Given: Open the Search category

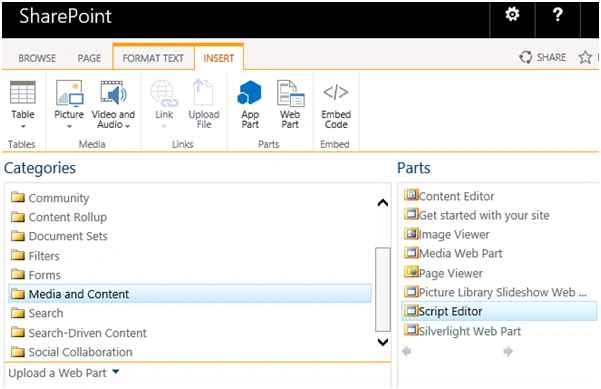Looking at the screenshot, I should [37, 313].
